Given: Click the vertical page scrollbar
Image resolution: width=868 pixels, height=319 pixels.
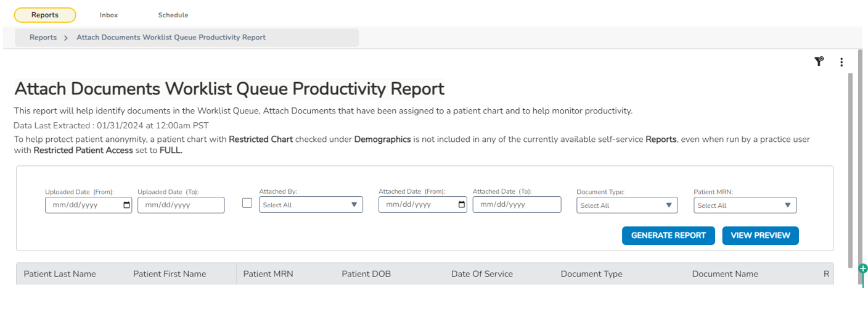Looking at the screenshot, I should point(851,167).
